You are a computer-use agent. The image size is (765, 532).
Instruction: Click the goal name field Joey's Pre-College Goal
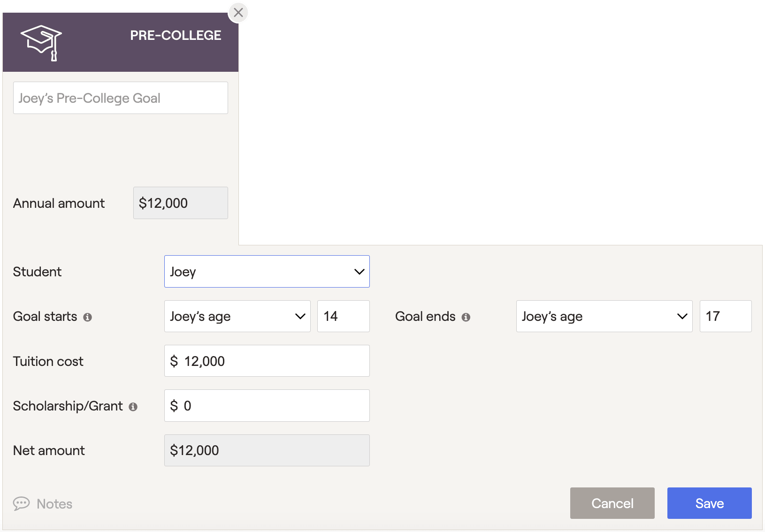point(121,98)
